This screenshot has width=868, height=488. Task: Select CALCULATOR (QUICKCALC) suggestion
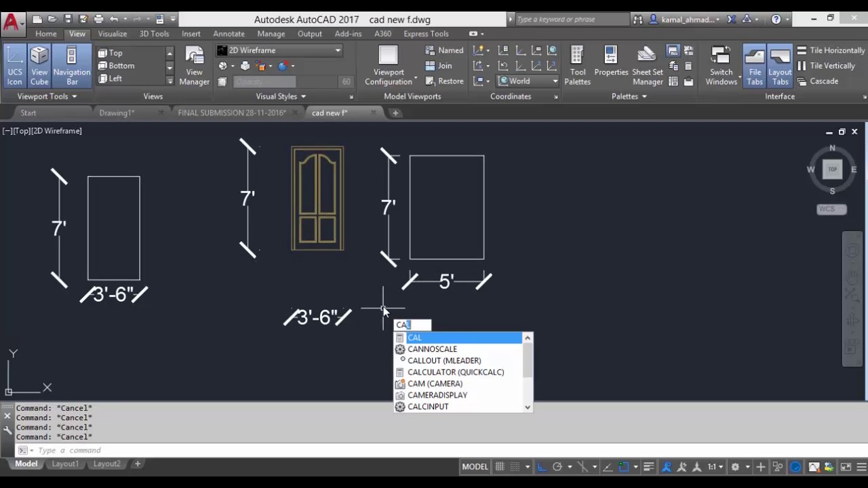pos(459,372)
